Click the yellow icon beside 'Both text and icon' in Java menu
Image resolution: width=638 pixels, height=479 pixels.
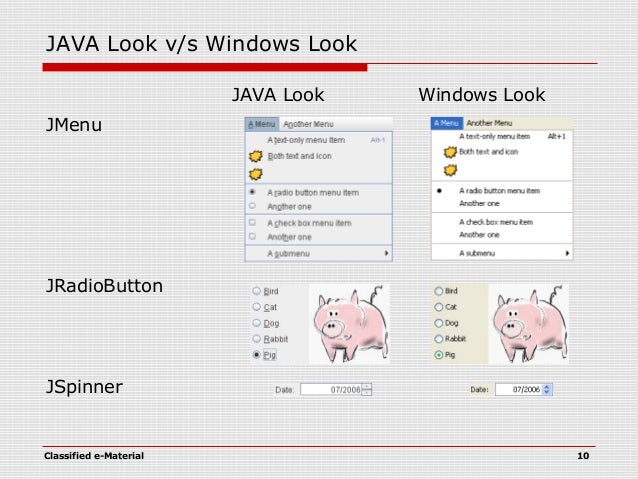click(256, 156)
